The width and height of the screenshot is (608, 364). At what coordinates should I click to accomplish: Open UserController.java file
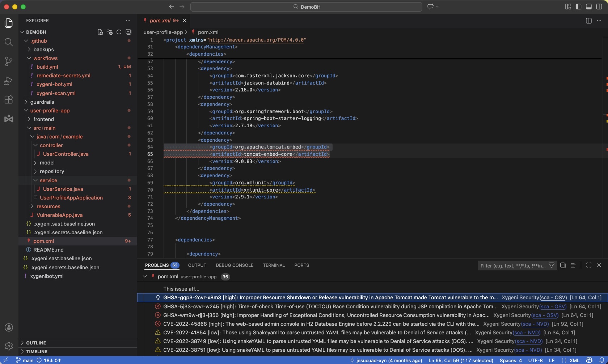66,154
